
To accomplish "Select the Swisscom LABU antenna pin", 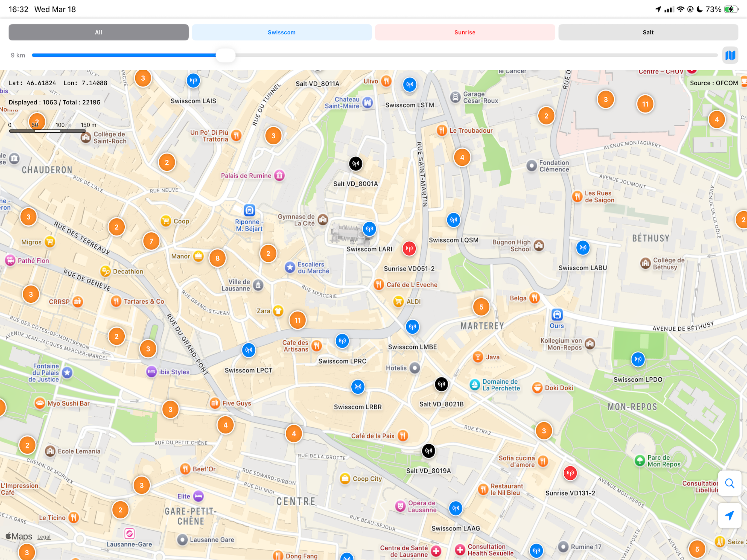I will (583, 247).
